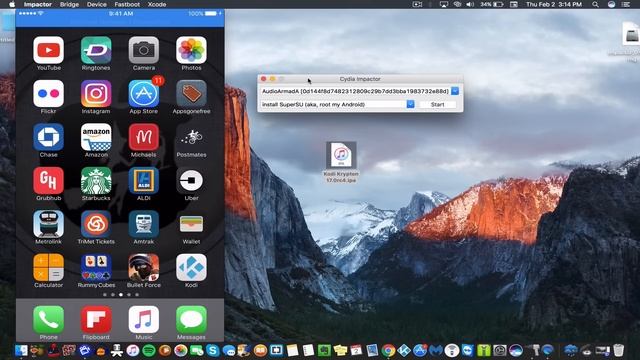Open Messages in the phone dock
The image size is (640, 360).
click(191, 320)
